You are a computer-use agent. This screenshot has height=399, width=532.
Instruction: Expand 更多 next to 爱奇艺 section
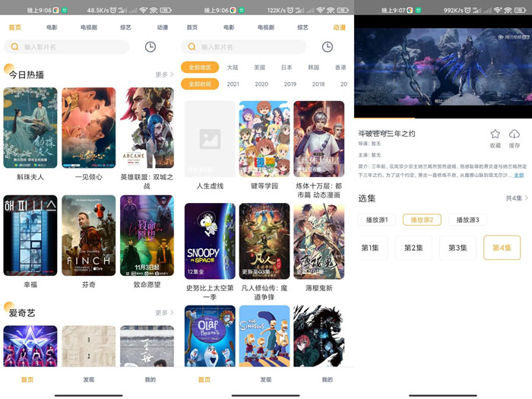tap(164, 312)
